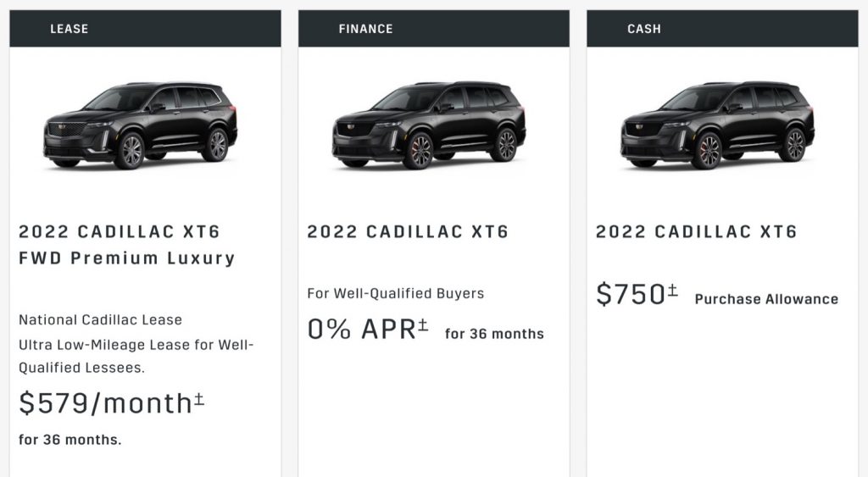This screenshot has width=868, height=477.
Task: Click the National Cadillac Lease text
Action: 100,320
